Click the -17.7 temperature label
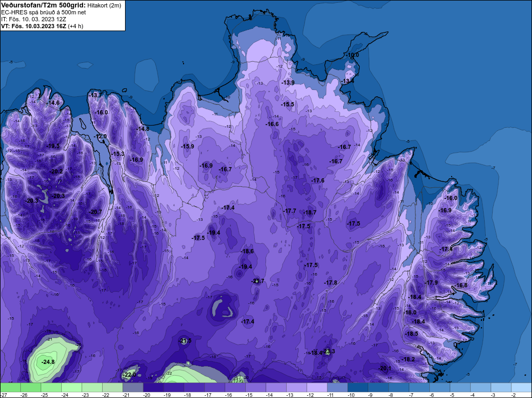Image resolution: width=532 pixels, height=398 pixels. coord(289,211)
